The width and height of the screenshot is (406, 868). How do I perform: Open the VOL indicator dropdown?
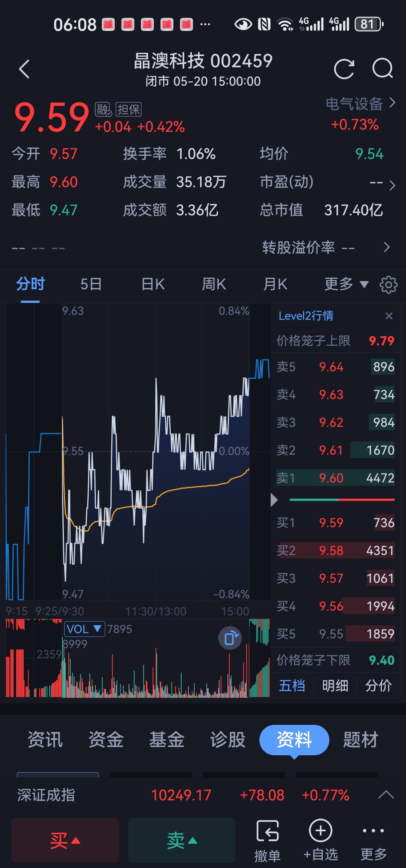[x=84, y=629]
